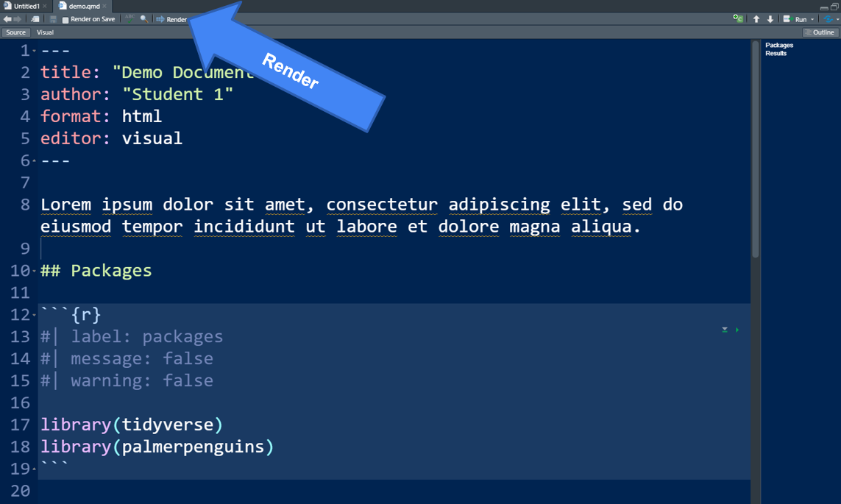
Task: Go to the previous section with up arrow
Action: 756,19
